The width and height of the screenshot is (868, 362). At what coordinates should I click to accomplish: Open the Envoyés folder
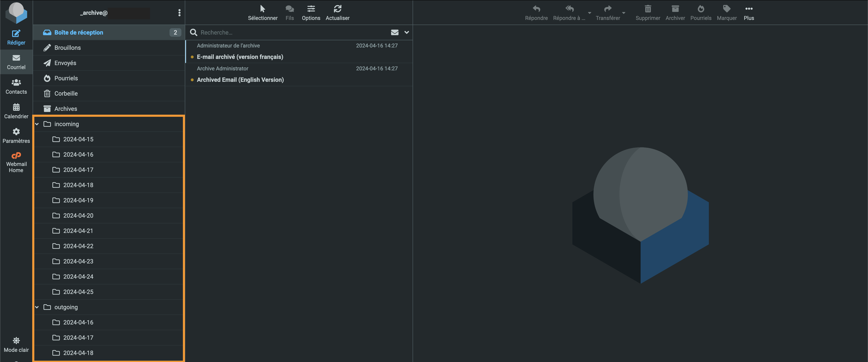(109, 63)
